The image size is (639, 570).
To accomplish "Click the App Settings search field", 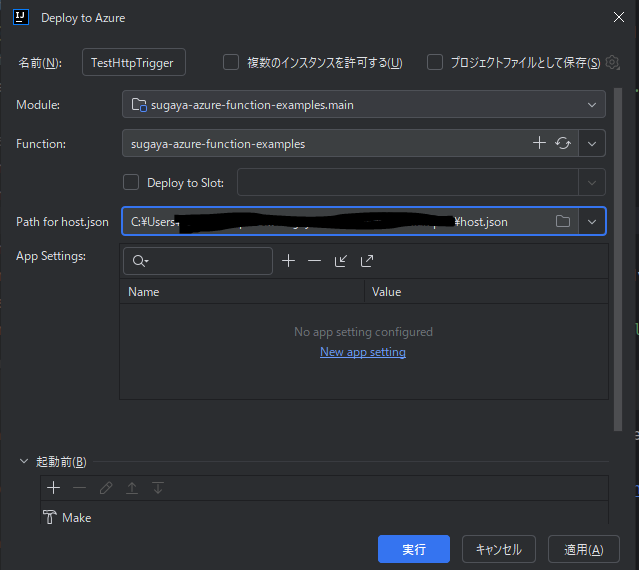I will 198,261.
